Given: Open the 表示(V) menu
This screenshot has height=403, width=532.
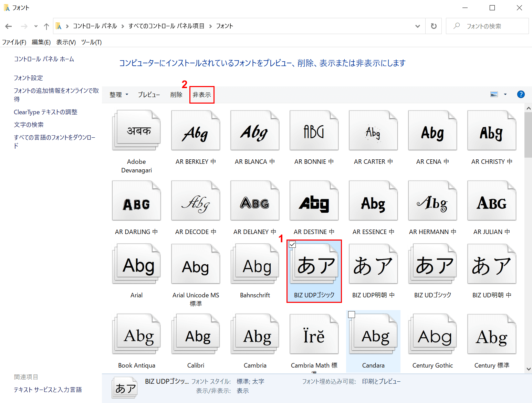Looking at the screenshot, I should 66,42.
